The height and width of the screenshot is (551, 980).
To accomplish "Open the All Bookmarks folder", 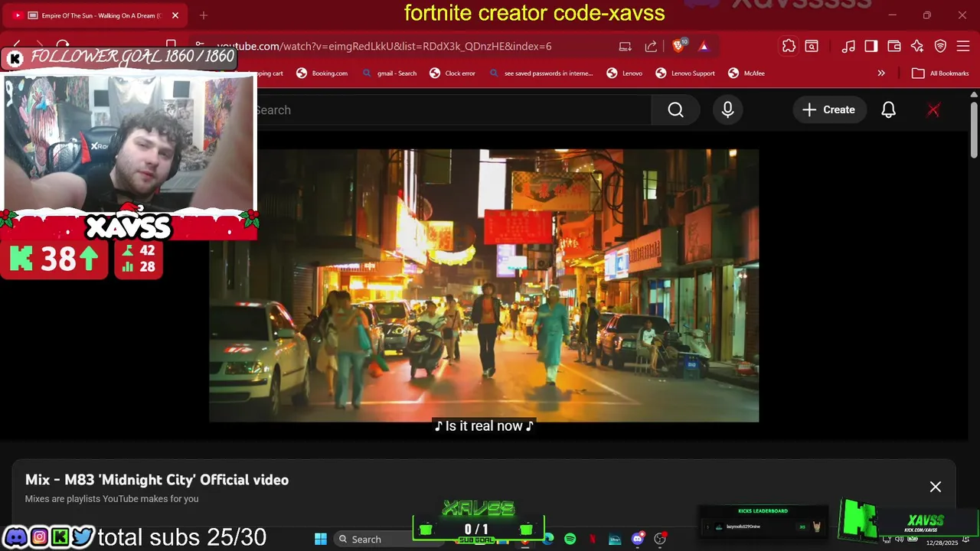I will pyautogui.click(x=941, y=73).
